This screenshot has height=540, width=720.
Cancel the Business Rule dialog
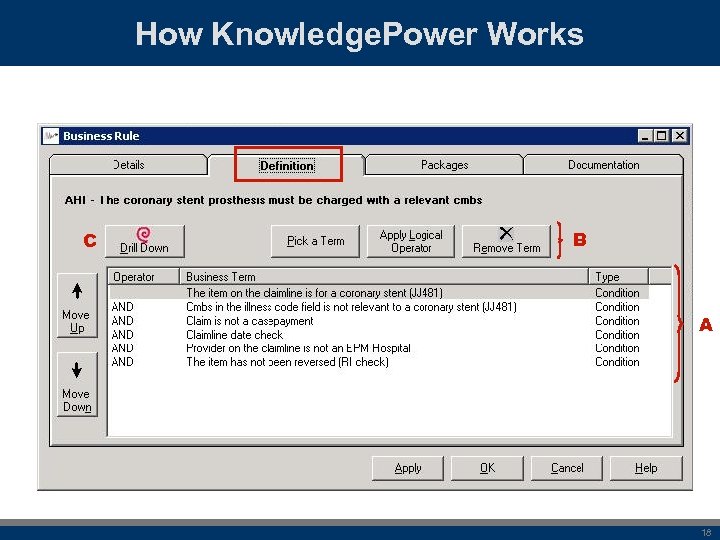567,468
